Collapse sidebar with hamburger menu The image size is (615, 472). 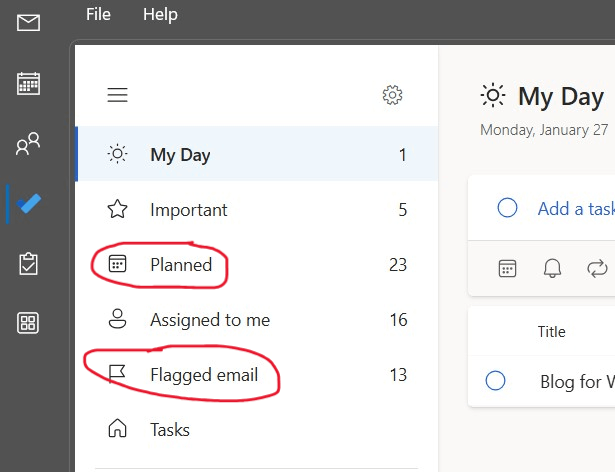(117, 95)
